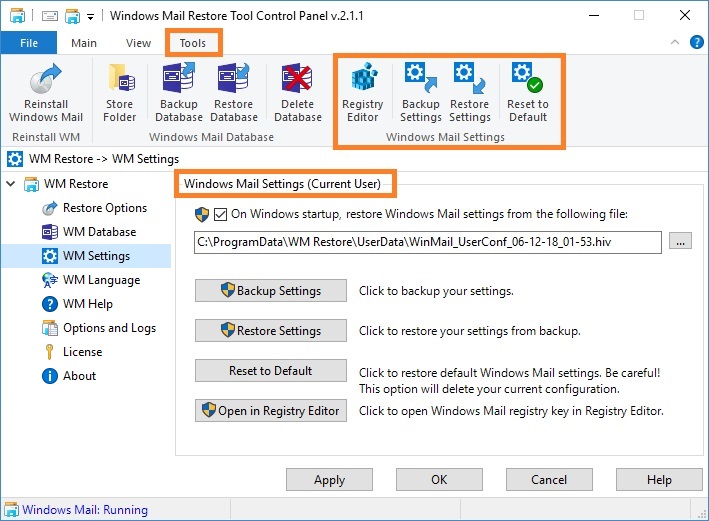Click the settings file path field

428,242
